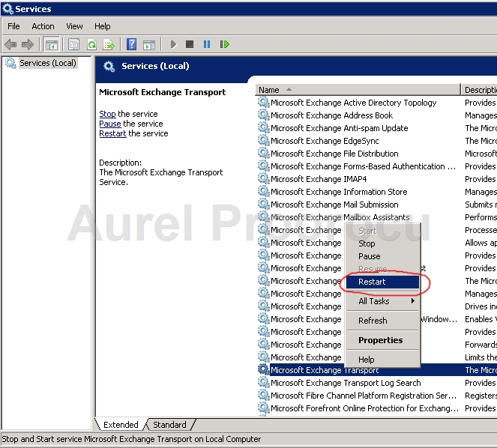Choose Help in the context menu
The height and width of the screenshot is (448, 497).
[x=382, y=360]
